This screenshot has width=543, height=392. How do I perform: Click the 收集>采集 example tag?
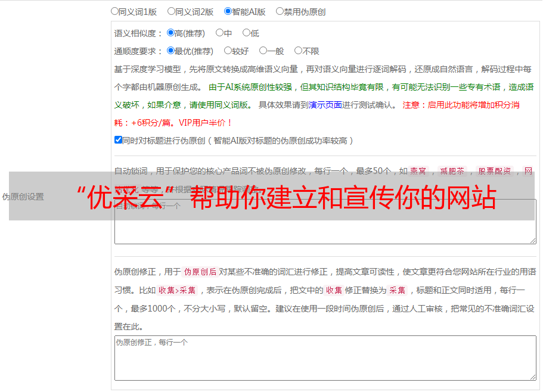click(177, 290)
